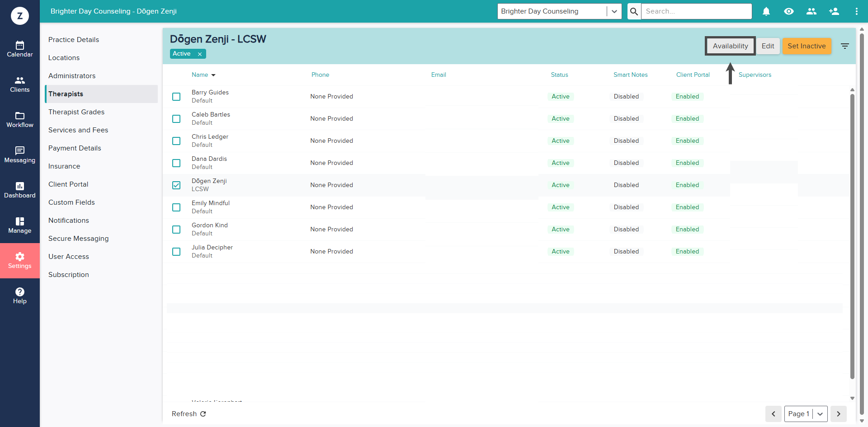Uncheck the Dōgen Zenji row checkbox
868x427 pixels.
pos(176,185)
